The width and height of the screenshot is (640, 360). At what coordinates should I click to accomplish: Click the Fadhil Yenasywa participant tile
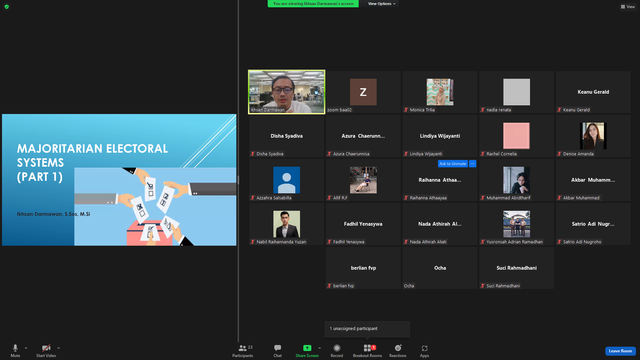pyautogui.click(x=363, y=224)
